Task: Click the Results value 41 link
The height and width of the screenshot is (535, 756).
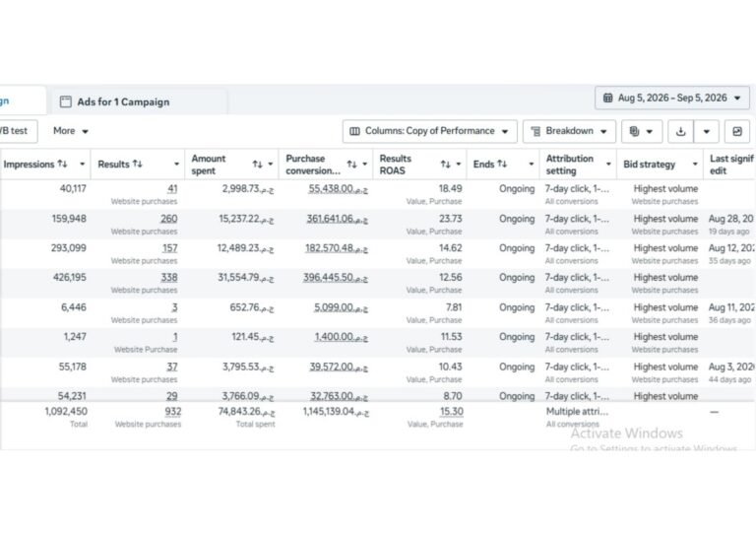Action: [x=172, y=189]
